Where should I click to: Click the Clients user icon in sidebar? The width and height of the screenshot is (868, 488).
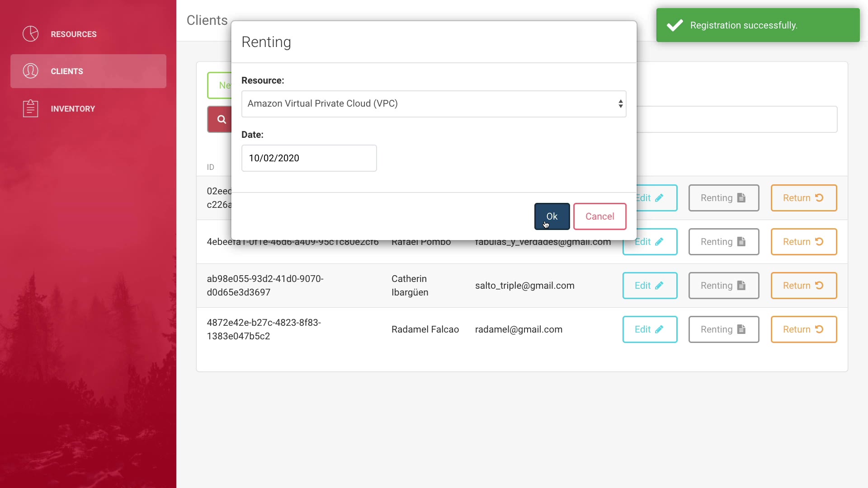click(31, 71)
